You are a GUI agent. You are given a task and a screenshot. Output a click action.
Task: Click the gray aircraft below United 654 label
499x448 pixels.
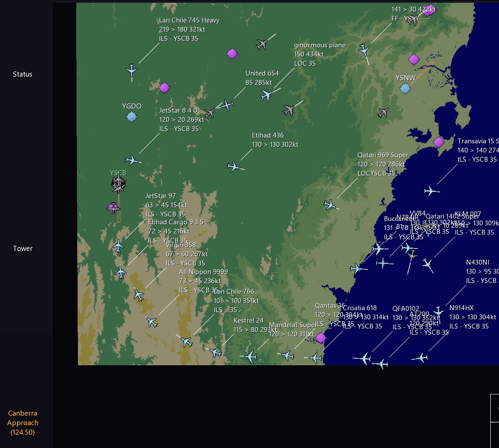[289, 110]
